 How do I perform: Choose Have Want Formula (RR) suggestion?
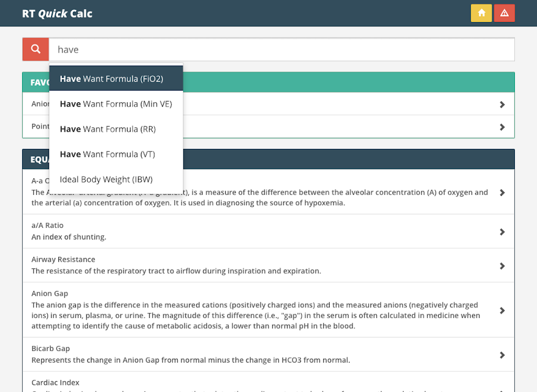pyautogui.click(x=116, y=129)
